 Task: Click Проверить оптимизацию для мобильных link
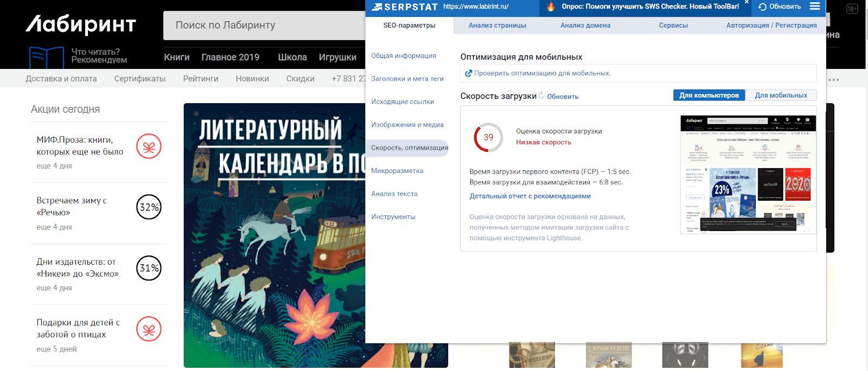tap(542, 73)
